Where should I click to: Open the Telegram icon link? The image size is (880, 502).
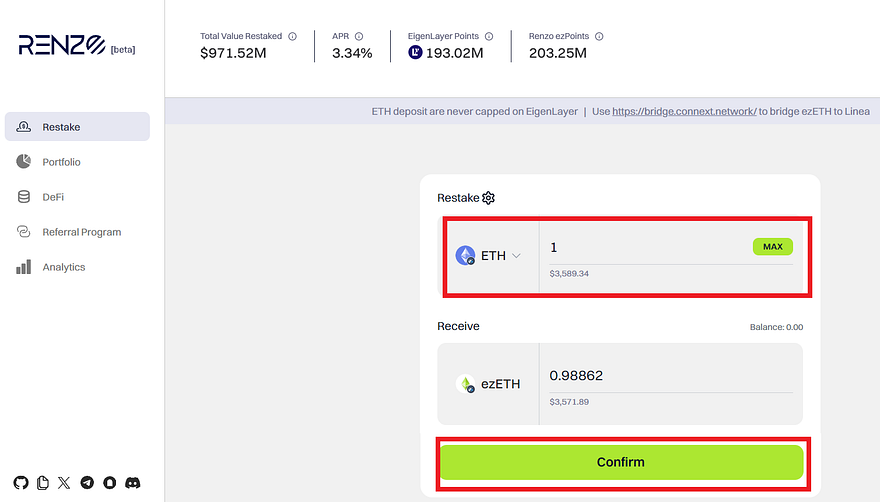(87, 483)
